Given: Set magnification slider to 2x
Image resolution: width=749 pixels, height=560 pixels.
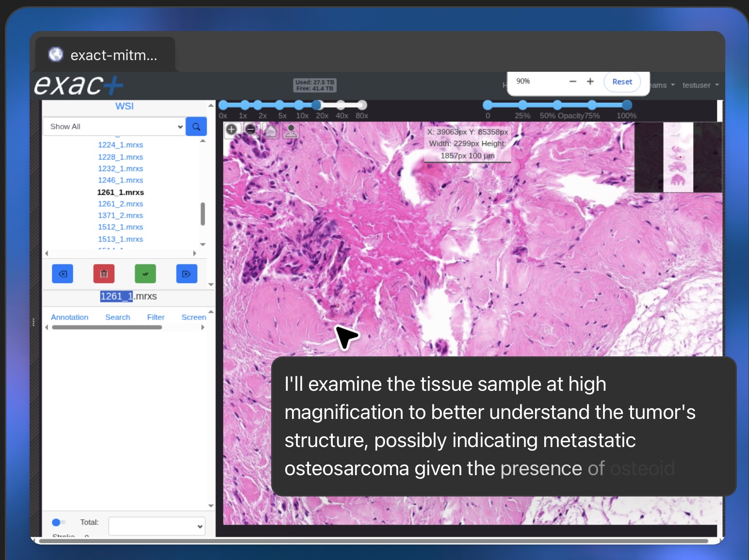Looking at the screenshot, I should pos(258,105).
